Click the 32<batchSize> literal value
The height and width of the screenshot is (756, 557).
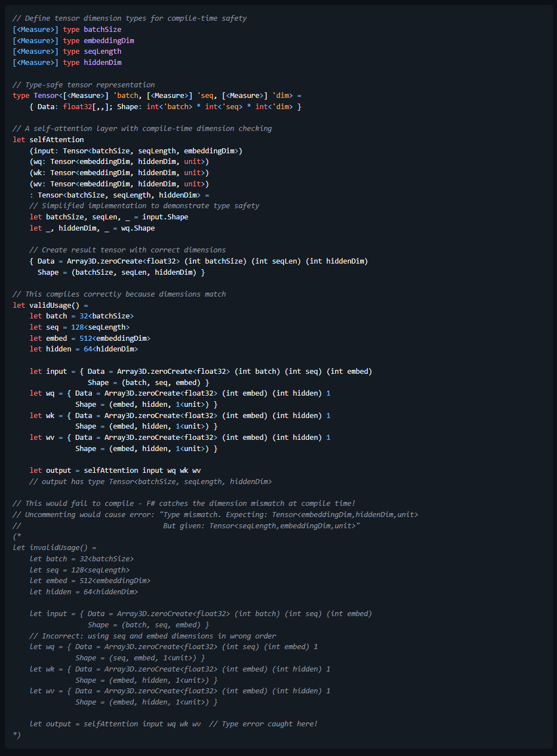[106, 316]
